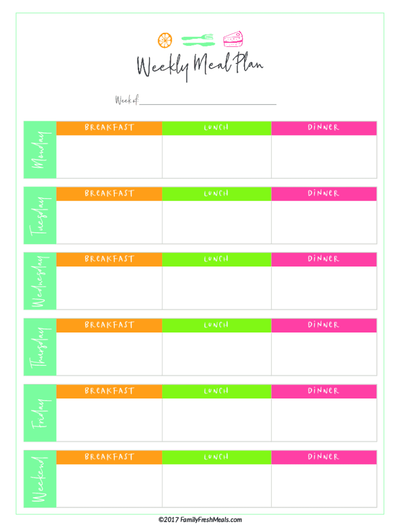Image resolution: width=400 pixels, height=532 pixels.
Task: Select the Friday day label tab
Action: point(40,414)
